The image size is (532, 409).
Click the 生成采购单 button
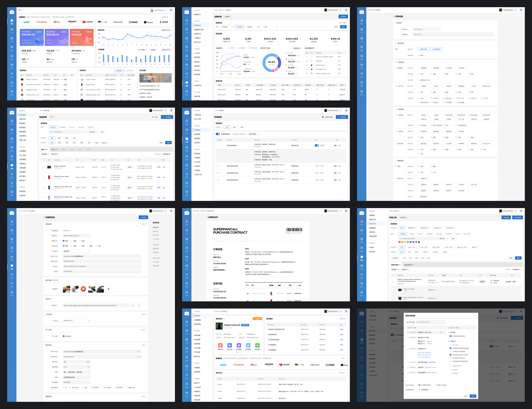[x=517, y=217]
